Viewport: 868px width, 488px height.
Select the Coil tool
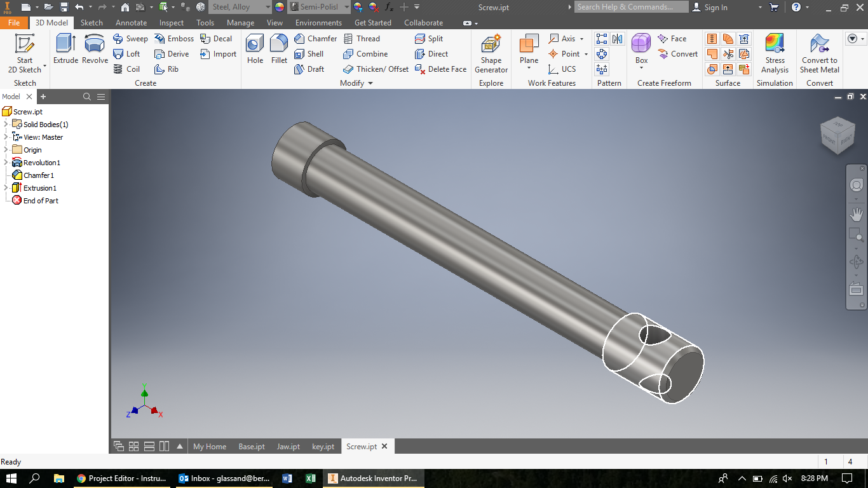click(x=126, y=69)
